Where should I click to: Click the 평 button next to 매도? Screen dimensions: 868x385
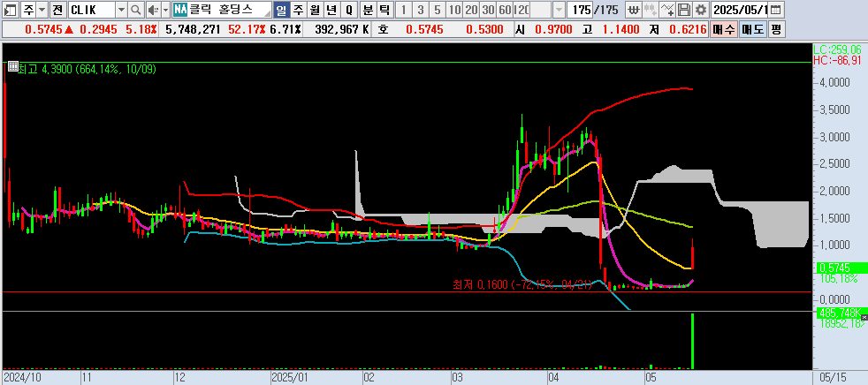776,29
